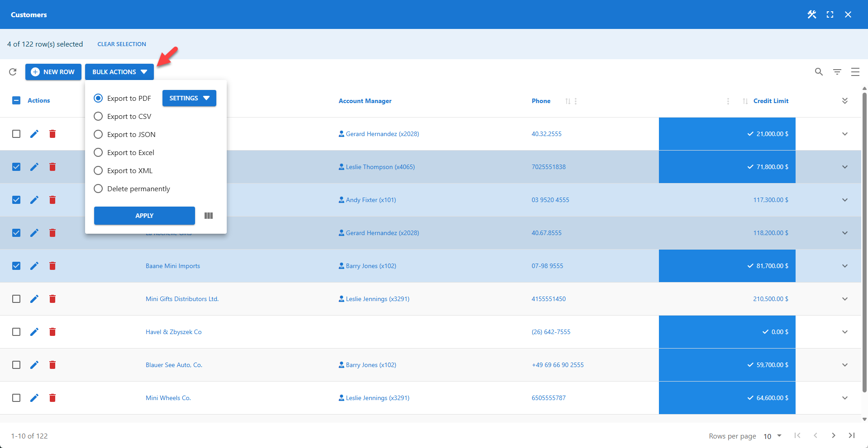Toggle the select-all checkbox in header

click(x=16, y=100)
